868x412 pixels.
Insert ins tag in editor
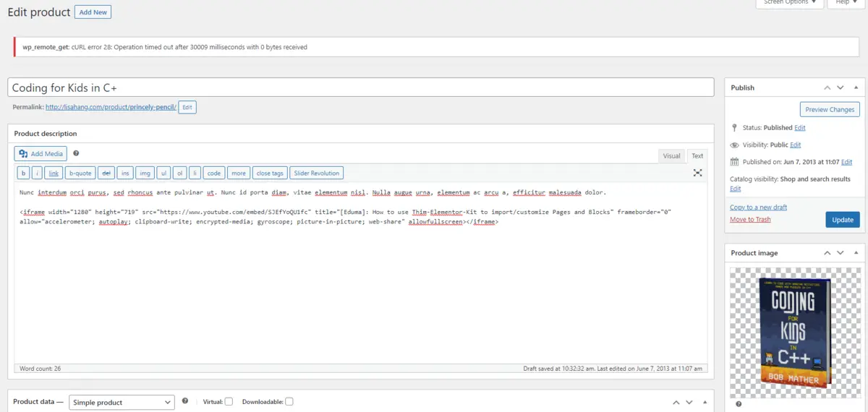click(x=125, y=173)
